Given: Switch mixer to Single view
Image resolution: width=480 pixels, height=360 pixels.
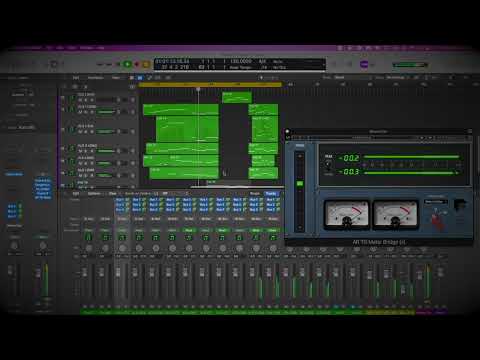Looking at the screenshot, I should 255,194.
